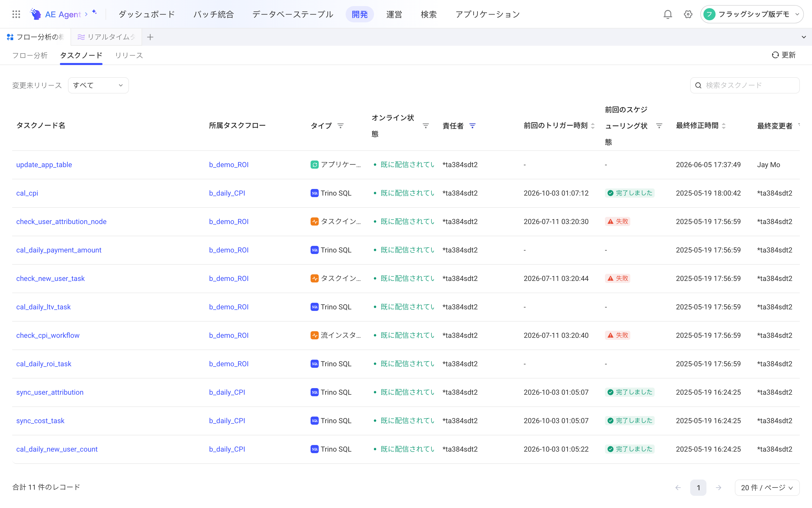The height and width of the screenshot is (508, 812).
Task: Click cal_cpi completed status badge
Action: pyautogui.click(x=630, y=193)
